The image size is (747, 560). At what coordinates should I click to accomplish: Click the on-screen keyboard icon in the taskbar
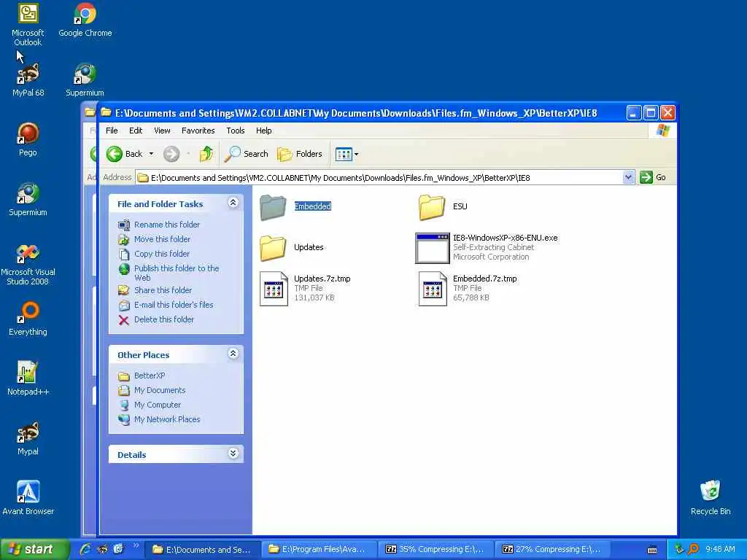[653, 550]
